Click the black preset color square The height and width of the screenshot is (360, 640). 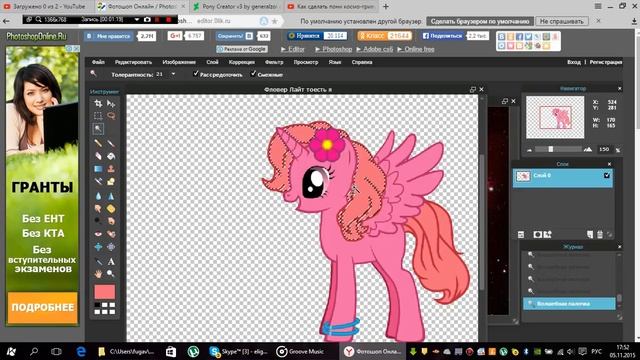click(97, 305)
